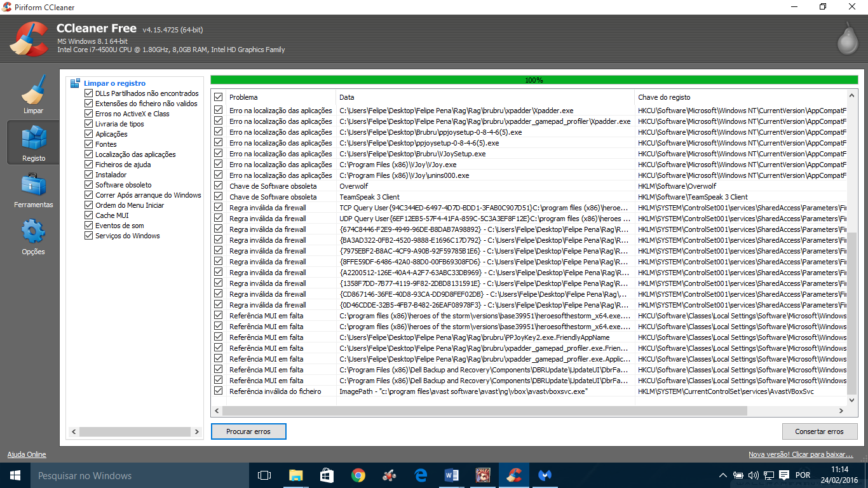Open the propeller app taskbar icon
Viewport: 868px width, 488px height.
click(389, 475)
